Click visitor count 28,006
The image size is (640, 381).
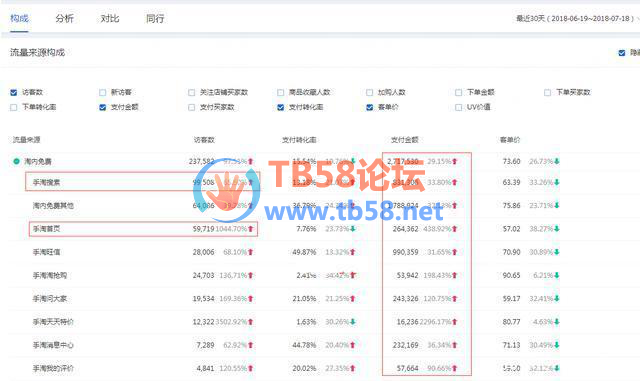point(204,252)
